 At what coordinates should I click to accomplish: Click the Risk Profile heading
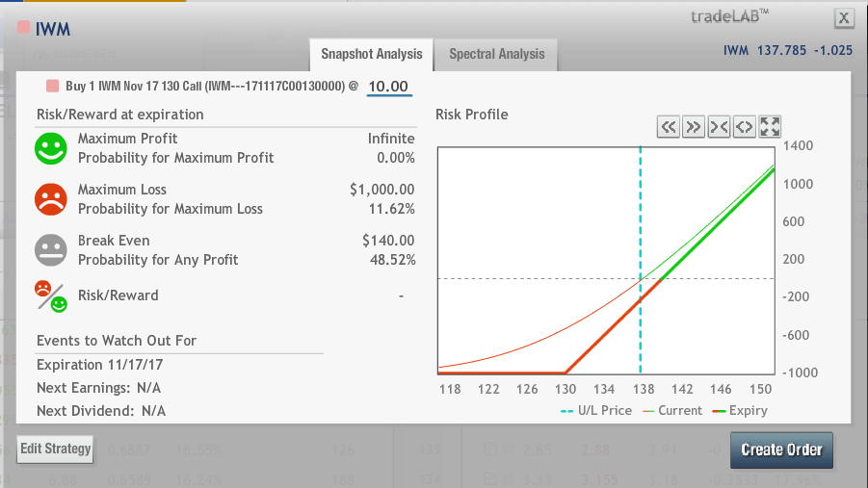[x=472, y=115]
